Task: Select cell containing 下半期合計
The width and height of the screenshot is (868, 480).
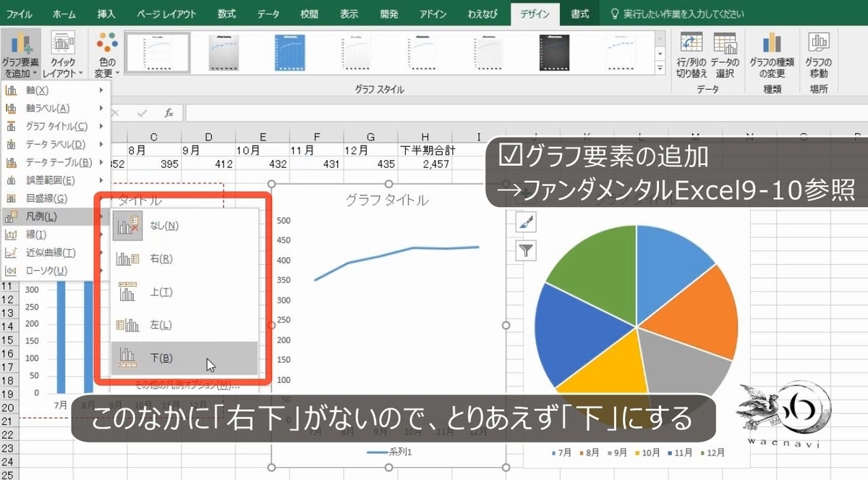Action: [425, 151]
